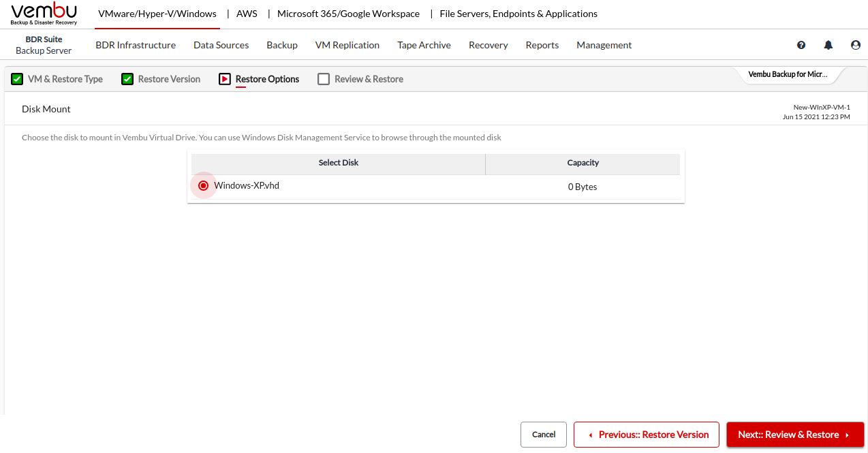Open the help question mark icon
This screenshot has height=453, width=868.
tap(801, 45)
